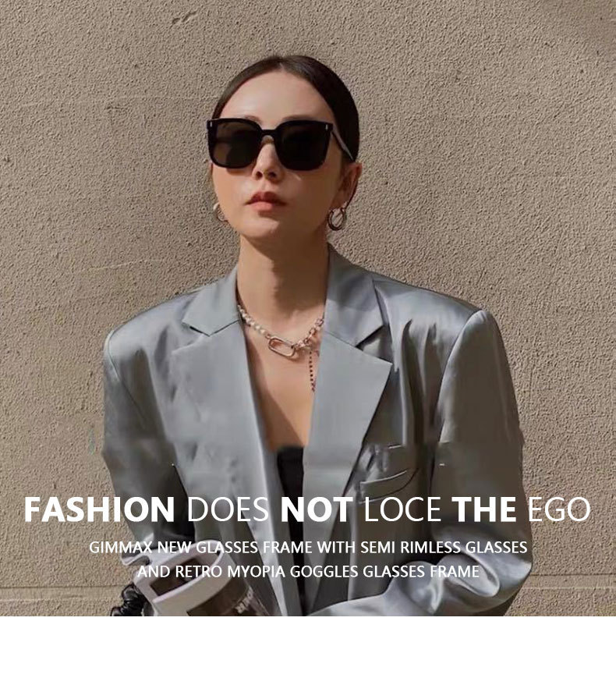
Task: Click the oval link pendant on necklace
Action: (281, 346)
